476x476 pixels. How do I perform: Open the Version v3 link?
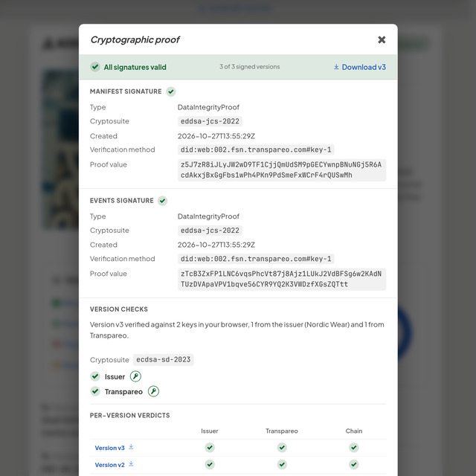coord(109,448)
